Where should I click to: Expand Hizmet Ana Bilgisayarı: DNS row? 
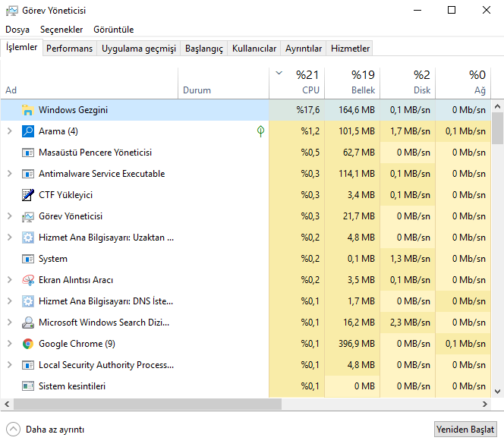pyautogui.click(x=10, y=301)
